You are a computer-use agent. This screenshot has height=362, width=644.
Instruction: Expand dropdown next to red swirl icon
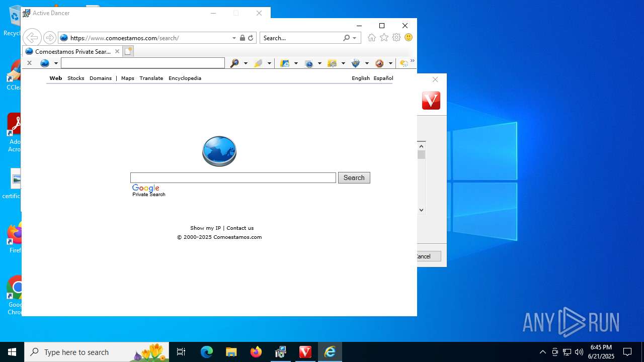coord(390,63)
